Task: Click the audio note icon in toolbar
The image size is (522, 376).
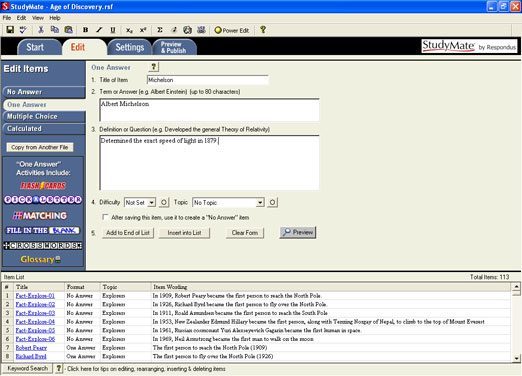Action: click(x=173, y=30)
